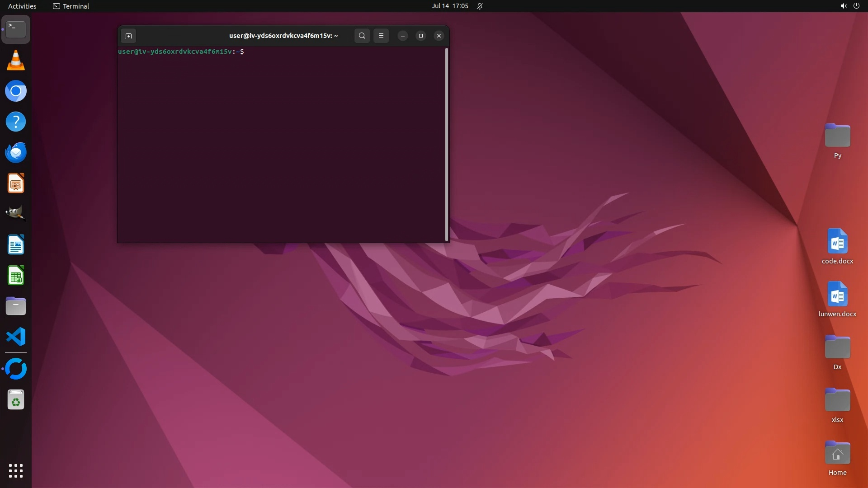Open Chromium browser from dock

click(16, 91)
